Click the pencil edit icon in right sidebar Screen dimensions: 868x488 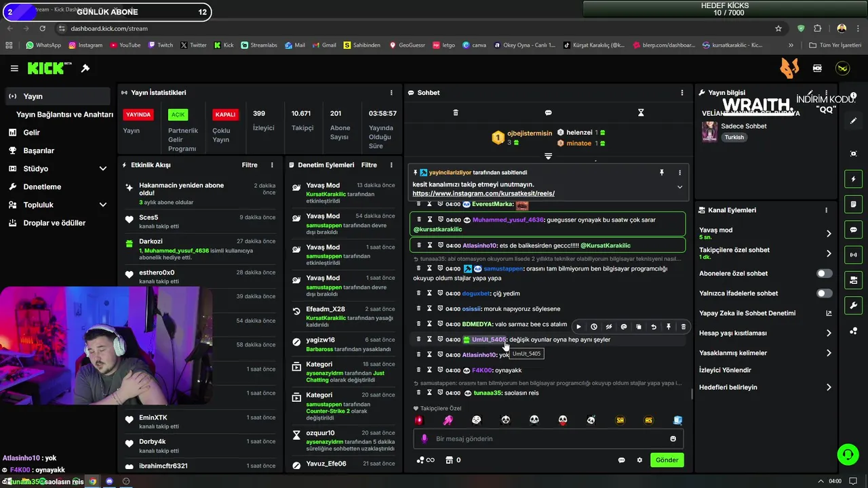point(854,121)
